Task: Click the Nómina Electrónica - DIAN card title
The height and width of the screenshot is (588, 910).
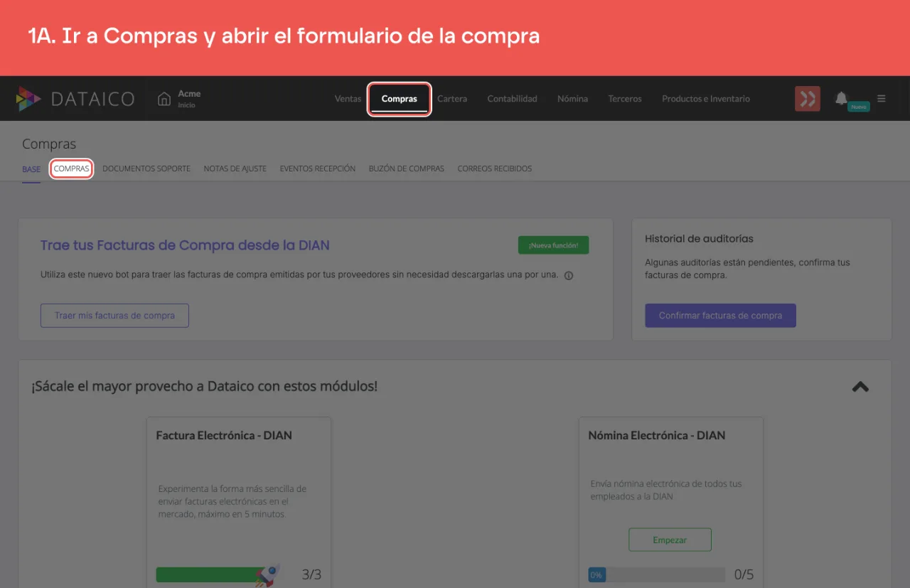Action: (x=657, y=435)
